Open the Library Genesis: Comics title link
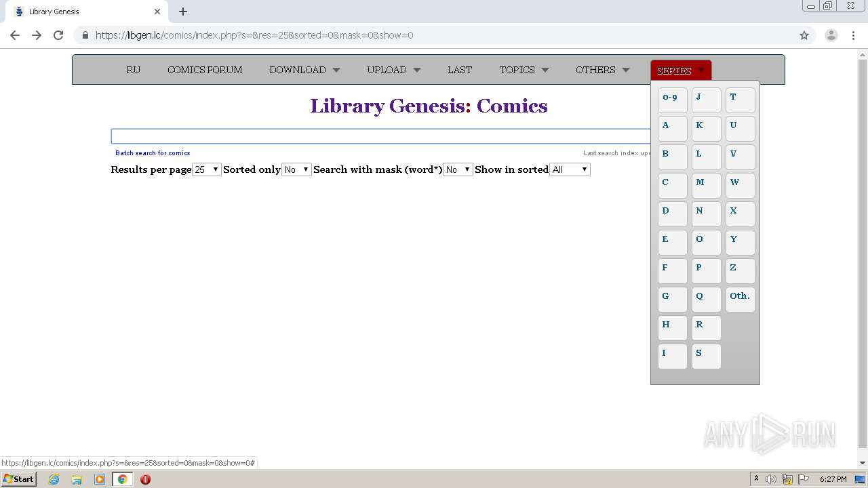 [x=429, y=106]
